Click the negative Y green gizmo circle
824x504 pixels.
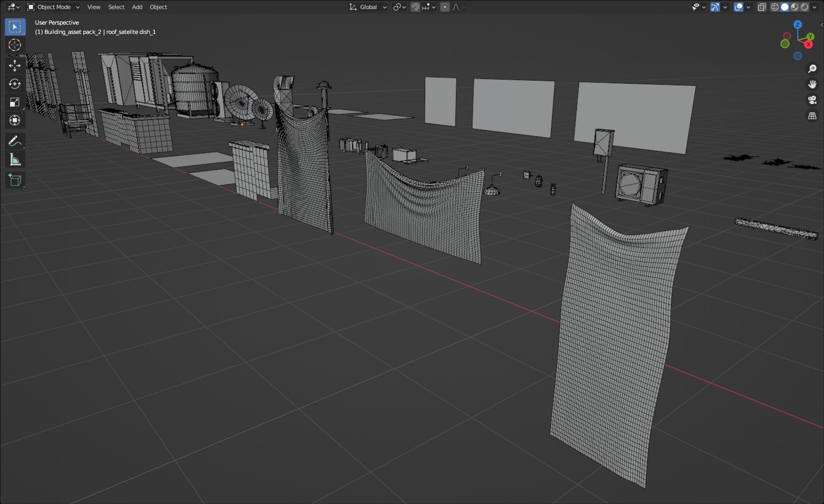pos(785,44)
